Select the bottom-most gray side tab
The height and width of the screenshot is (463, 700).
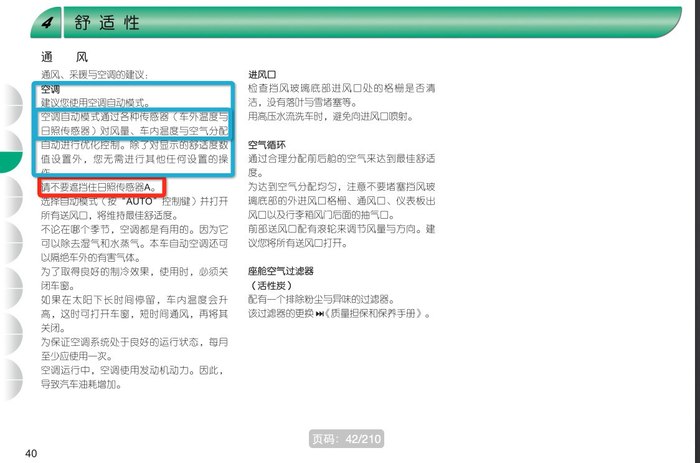10,382
